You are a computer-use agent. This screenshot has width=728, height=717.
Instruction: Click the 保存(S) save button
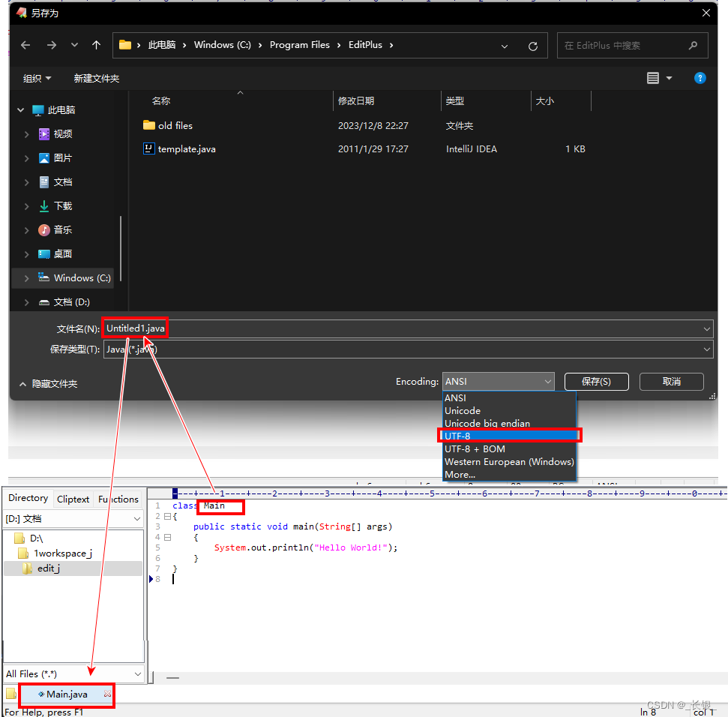coord(596,381)
